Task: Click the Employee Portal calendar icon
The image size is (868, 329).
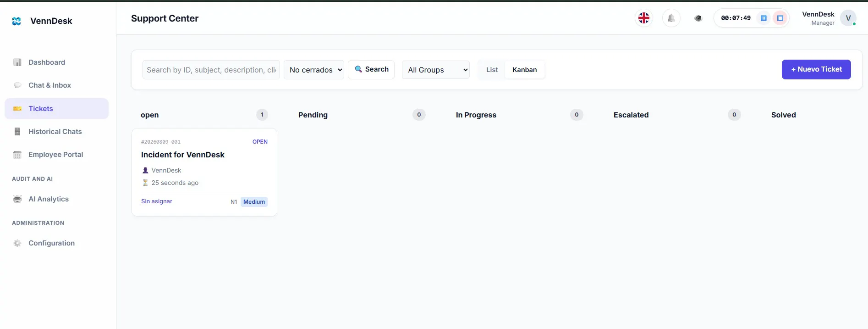Action: pyautogui.click(x=17, y=155)
